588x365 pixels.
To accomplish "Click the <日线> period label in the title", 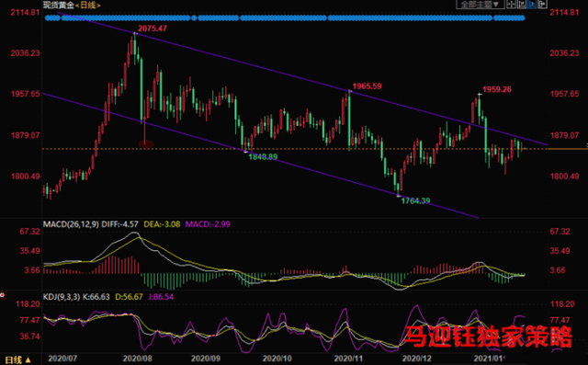I will coord(88,5).
